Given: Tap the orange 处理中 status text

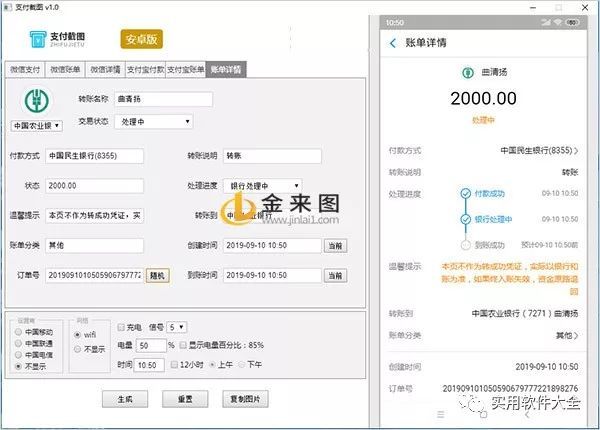Looking at the screenshot, I should click(x=483, y=121).
